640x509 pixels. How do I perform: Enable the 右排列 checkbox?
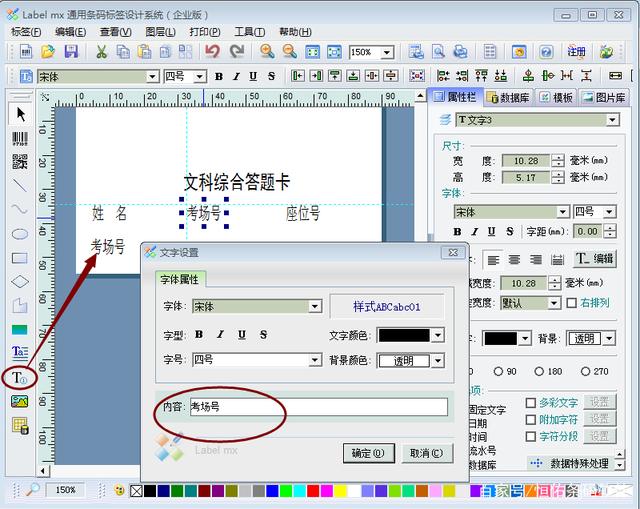point(572,303)
